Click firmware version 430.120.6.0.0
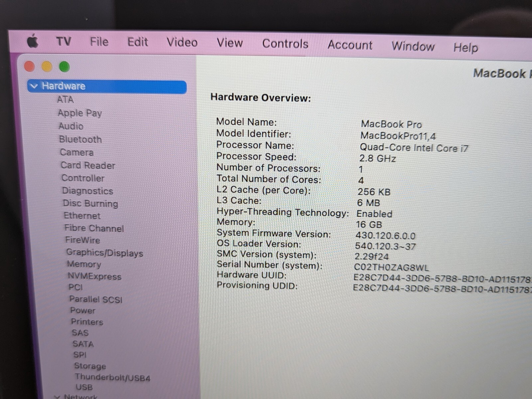This screenshot has height=399, width=532. (x=385, y=236)
